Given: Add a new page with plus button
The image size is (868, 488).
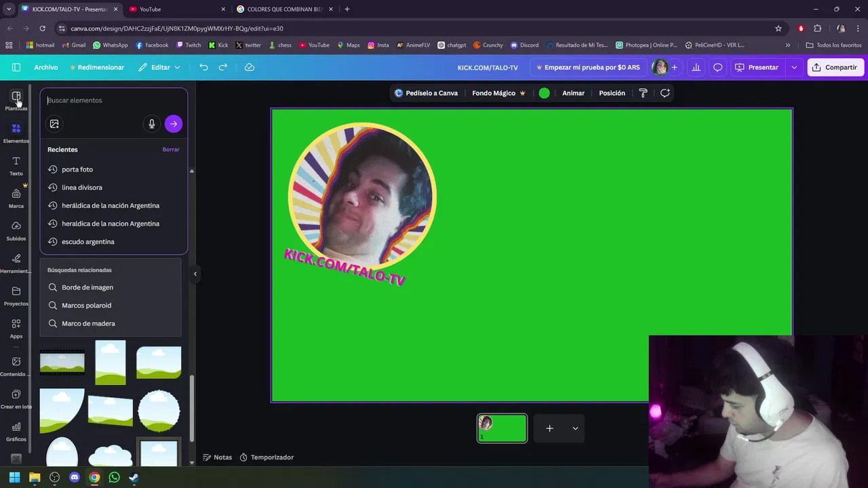Looking at the screenshot, I should tap(550, 428).
